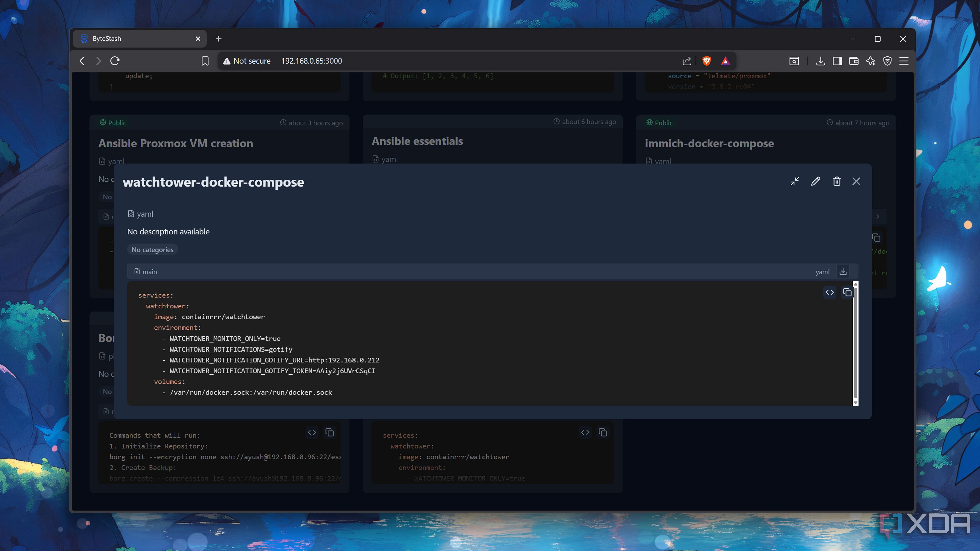980x551 pixels.
Task: Click the GOTIFY_TOKEN line in code
Action: click(x=268, y=371)
